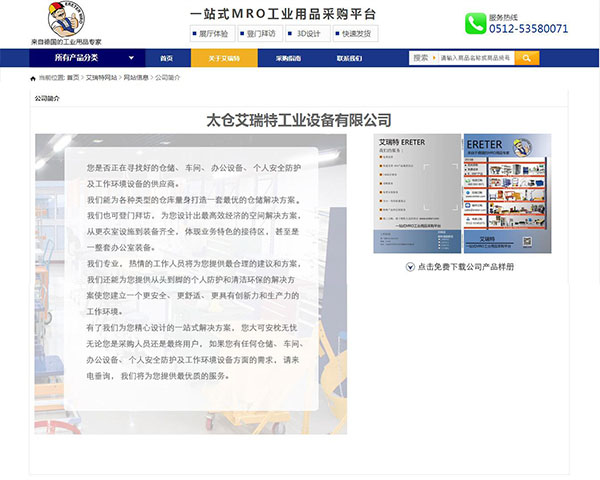The height and width of the screenshot is (480, 600).
Task: Click 网站信息 breadcrumb link
Action: (137, 77)
